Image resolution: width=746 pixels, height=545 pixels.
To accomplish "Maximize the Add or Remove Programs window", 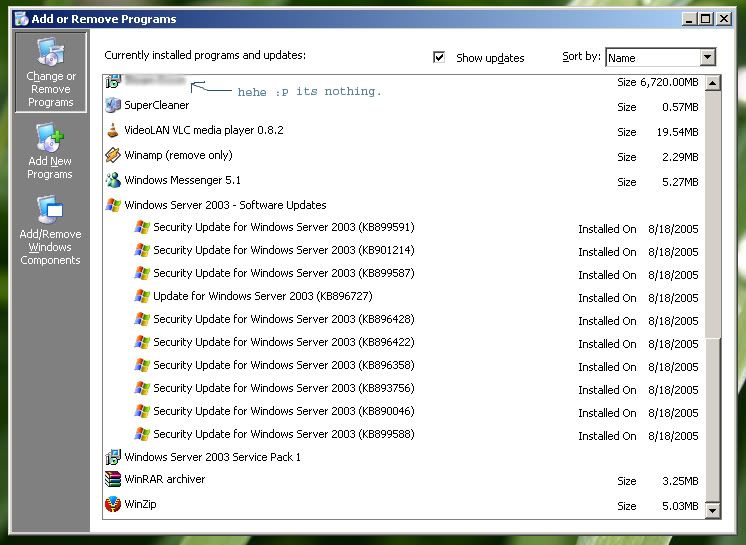I will point(706,19).
